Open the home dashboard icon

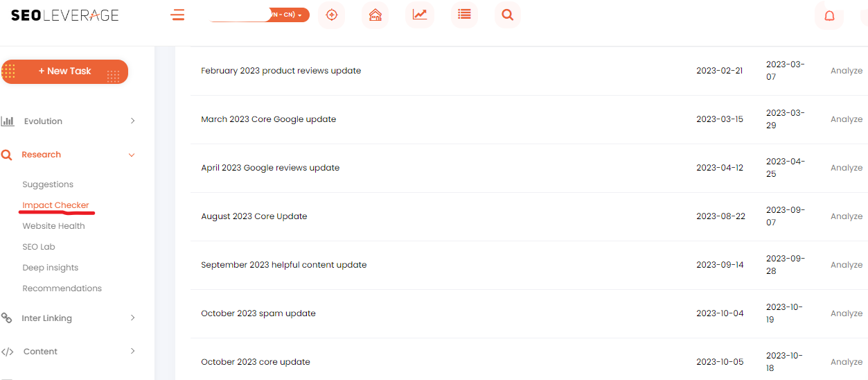pos(375,15)
